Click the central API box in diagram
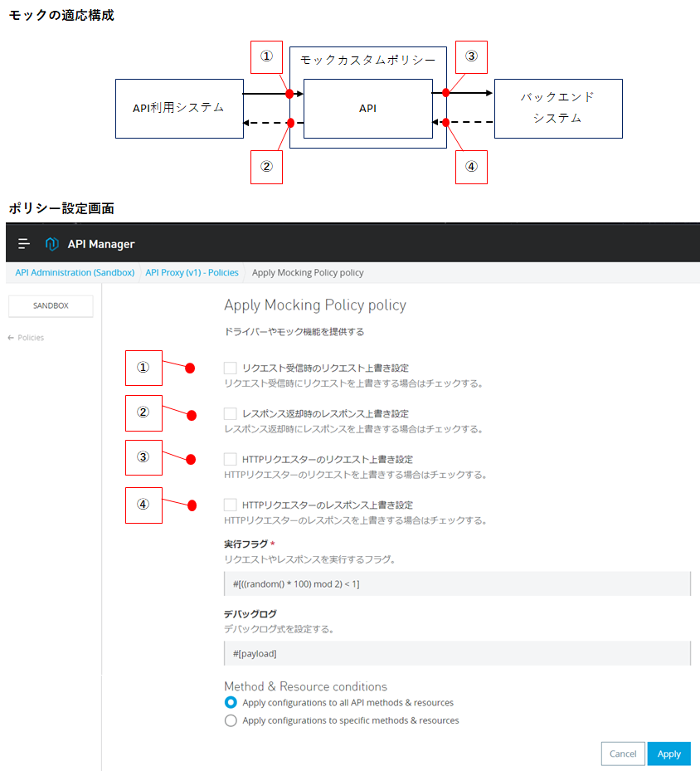 pyautogui.click(x=367, y=108)
